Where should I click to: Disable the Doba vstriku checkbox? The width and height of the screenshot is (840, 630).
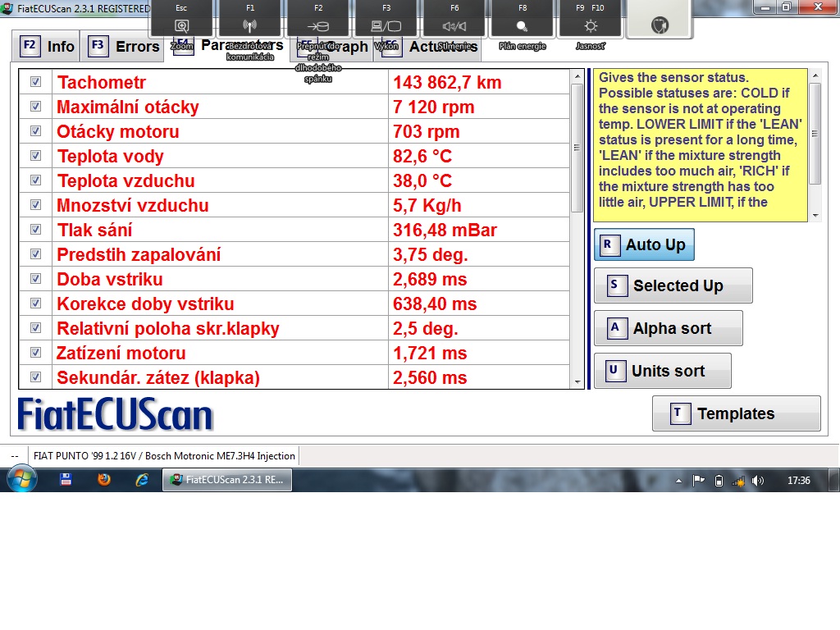click(x=35, y=279)
